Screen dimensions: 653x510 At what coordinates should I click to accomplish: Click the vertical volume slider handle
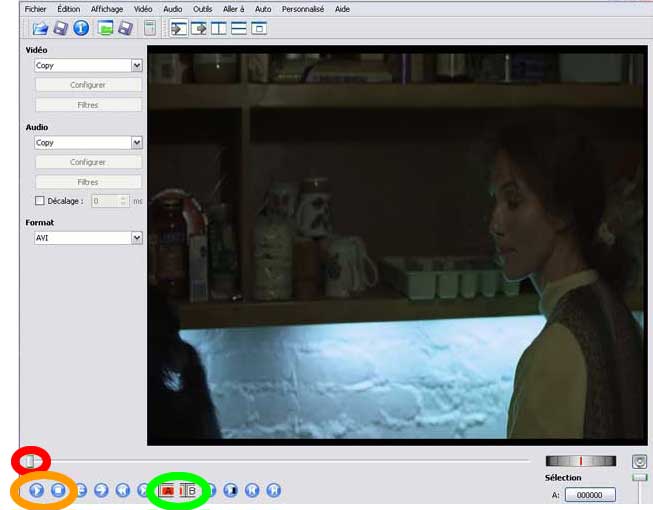click(640, 477)
